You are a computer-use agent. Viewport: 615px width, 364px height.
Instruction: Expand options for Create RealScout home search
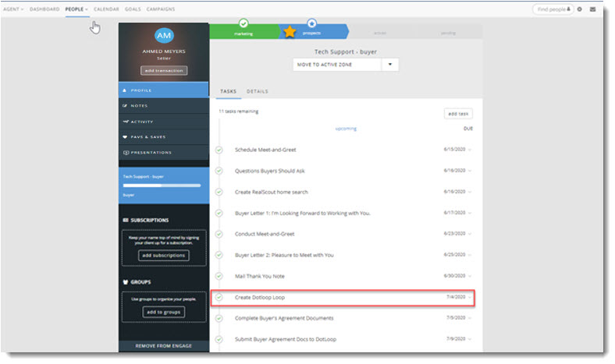pos(470,192)
